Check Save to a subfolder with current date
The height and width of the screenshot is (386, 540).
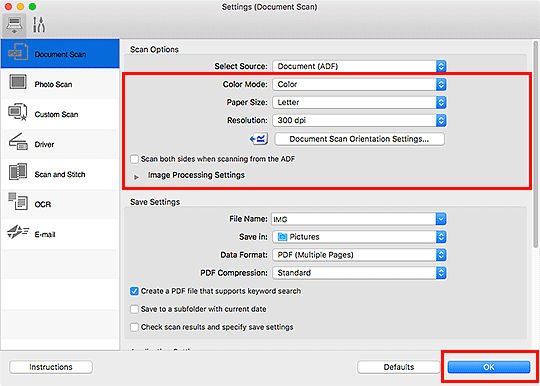point(134,309)
